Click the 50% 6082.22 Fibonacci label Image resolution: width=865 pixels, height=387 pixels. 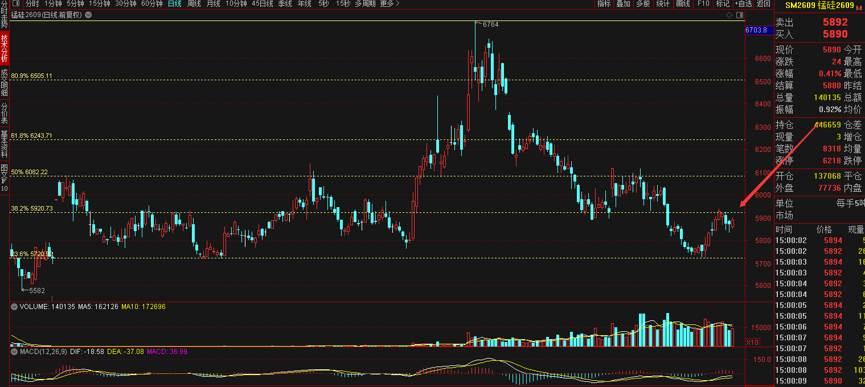30,172
